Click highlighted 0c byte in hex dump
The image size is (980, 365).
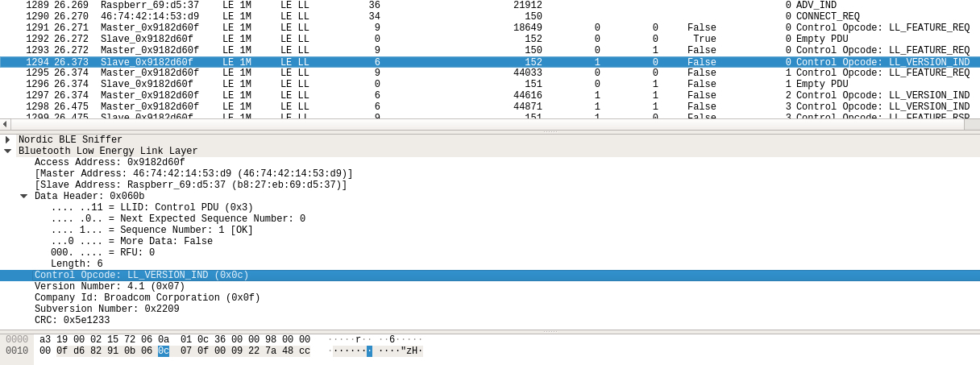click(164, 351)
